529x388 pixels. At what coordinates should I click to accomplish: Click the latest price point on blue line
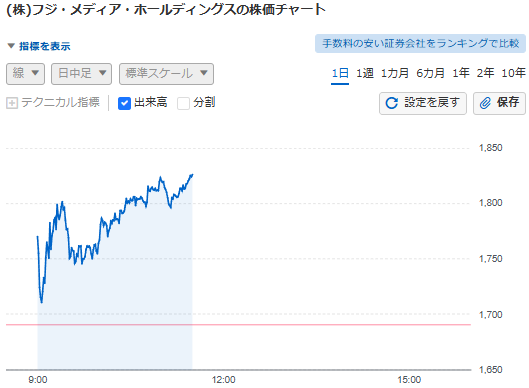pos(192,174)
